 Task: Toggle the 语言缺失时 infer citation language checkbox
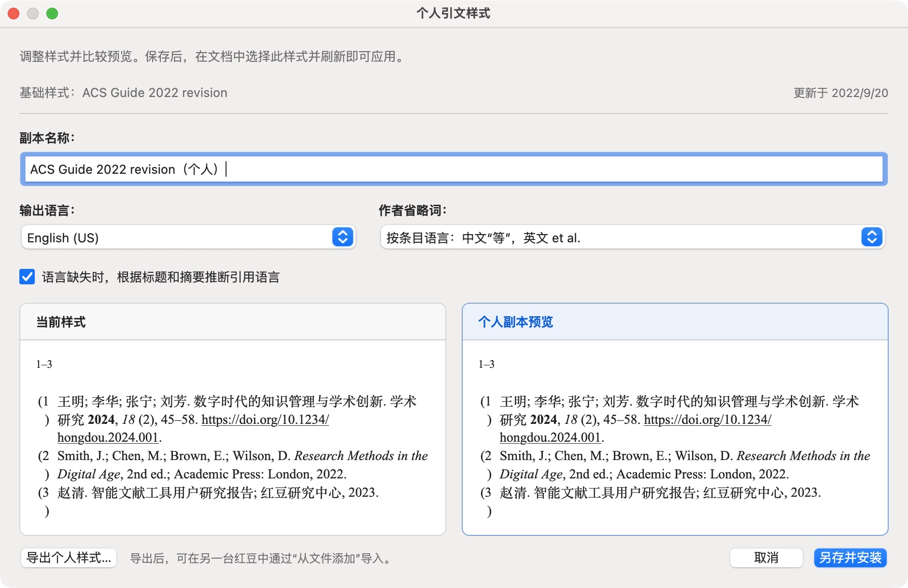[x=27, y=277]
